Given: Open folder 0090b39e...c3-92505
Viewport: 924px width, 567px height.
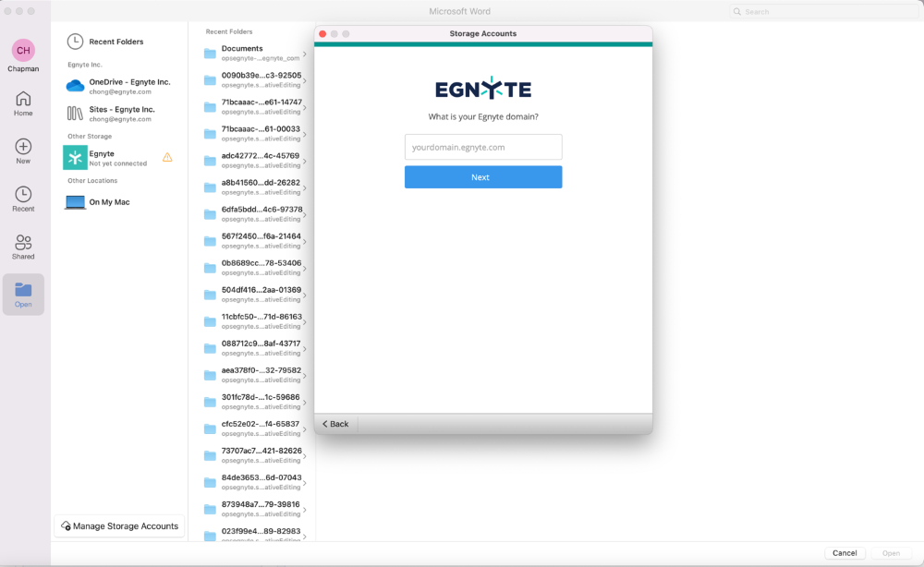Looking at the screenshot, I should (x=255, y=80).
